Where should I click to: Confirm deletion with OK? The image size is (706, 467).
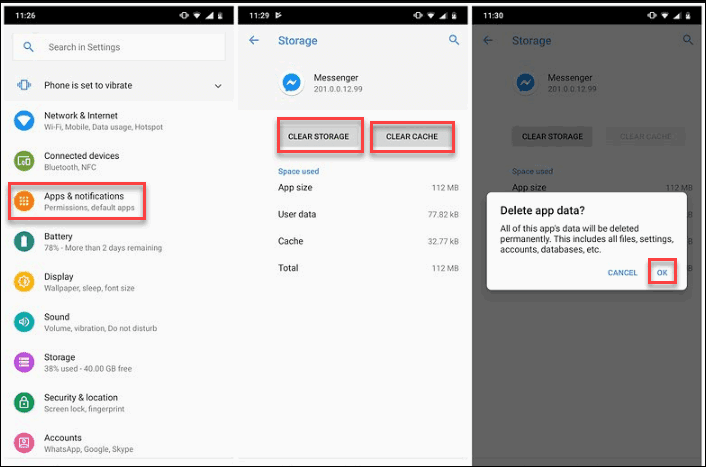(662, 272)
